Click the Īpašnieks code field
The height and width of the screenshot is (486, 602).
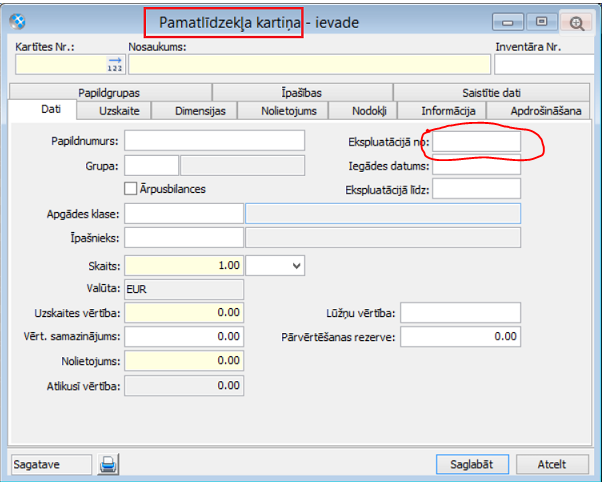tap(184, 238)
